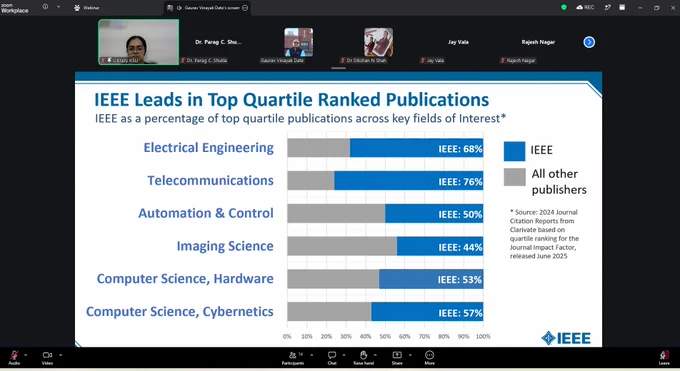Click the Computer Science, Cybernetics IEEE: 57% bar
The image size is (680, 371).
click(x=427, y=312)
